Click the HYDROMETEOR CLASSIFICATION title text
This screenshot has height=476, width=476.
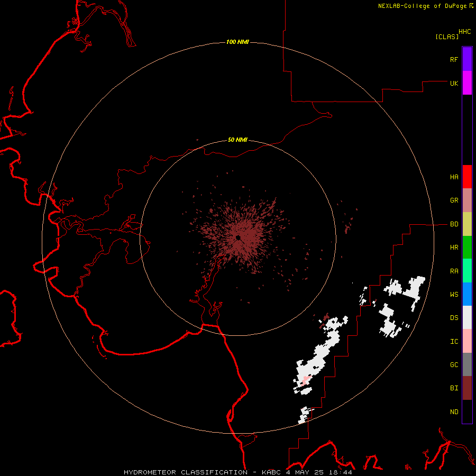pos(186,472)
